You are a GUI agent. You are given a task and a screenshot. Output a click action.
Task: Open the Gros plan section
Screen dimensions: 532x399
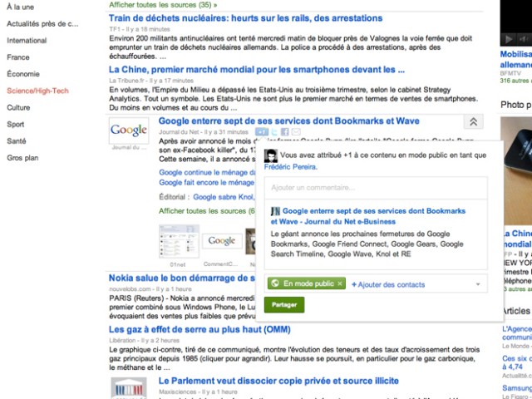(x=22, y=158)
